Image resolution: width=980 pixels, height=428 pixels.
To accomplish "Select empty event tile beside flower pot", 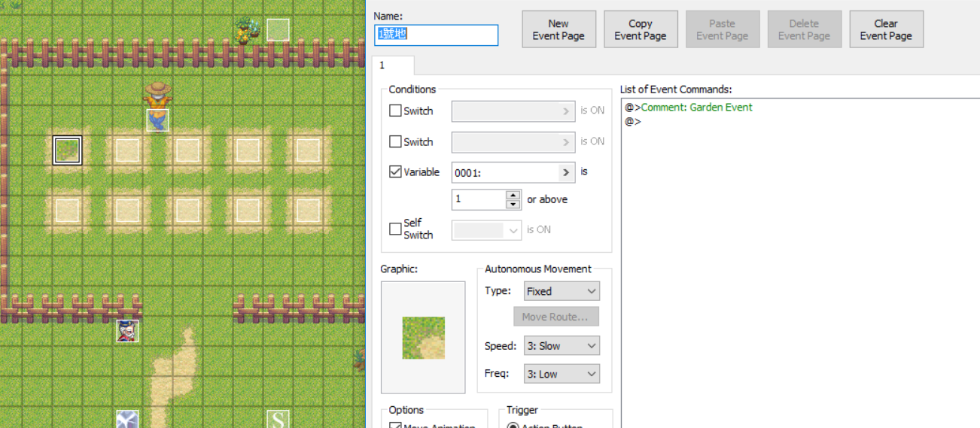I will pyautogui.click(x=278, y=30).
